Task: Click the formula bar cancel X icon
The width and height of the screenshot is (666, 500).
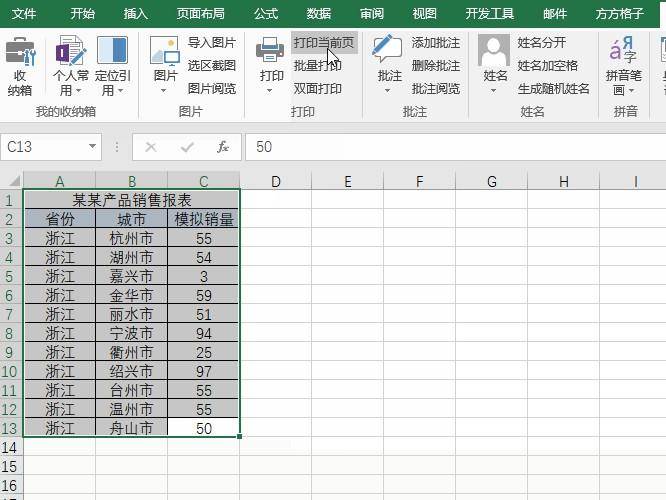Action: (x=151, y=147)
